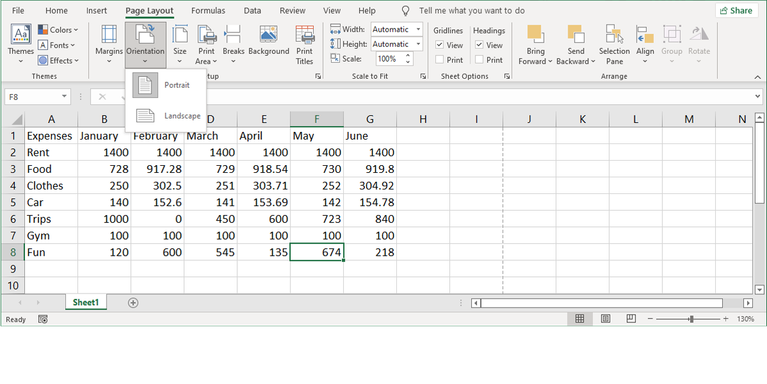Screen dimensions: 767x384
Task: Open the Review ribbon tab
Action: 293,10
